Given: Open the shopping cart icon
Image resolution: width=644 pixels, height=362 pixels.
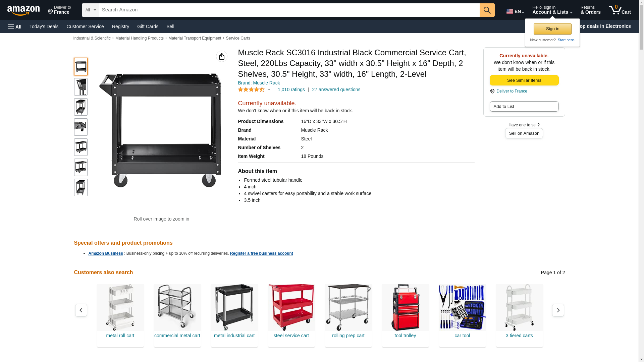Looking at the screenshot, I should tap(620, 10).
